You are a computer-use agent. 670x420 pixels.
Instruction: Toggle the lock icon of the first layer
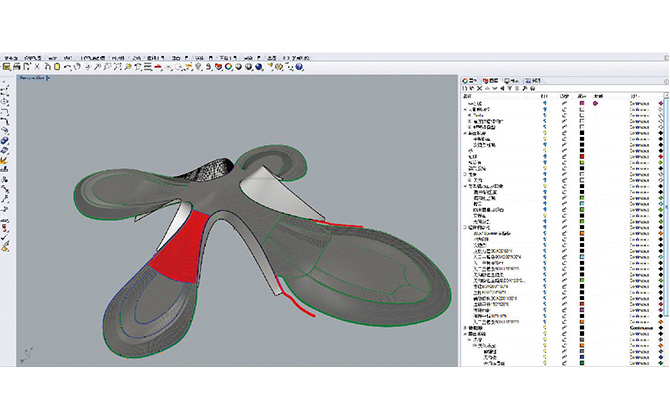pos(563,103)
